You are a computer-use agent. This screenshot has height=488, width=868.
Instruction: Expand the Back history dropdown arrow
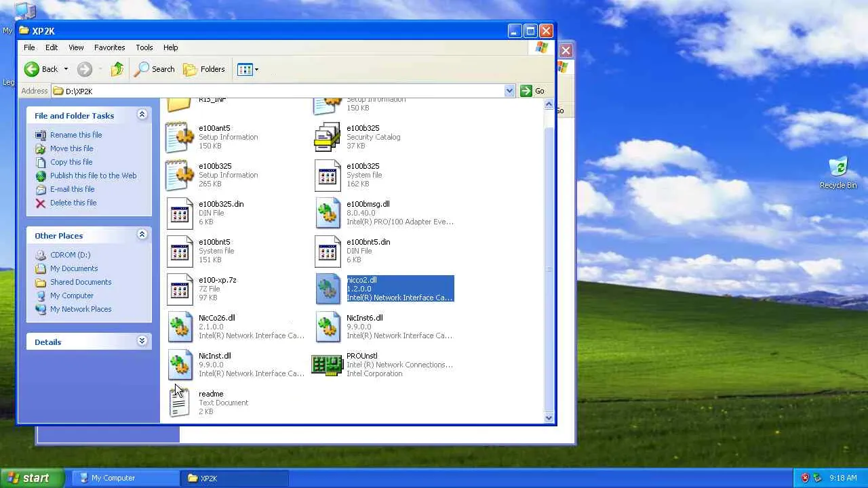[66, 69]
